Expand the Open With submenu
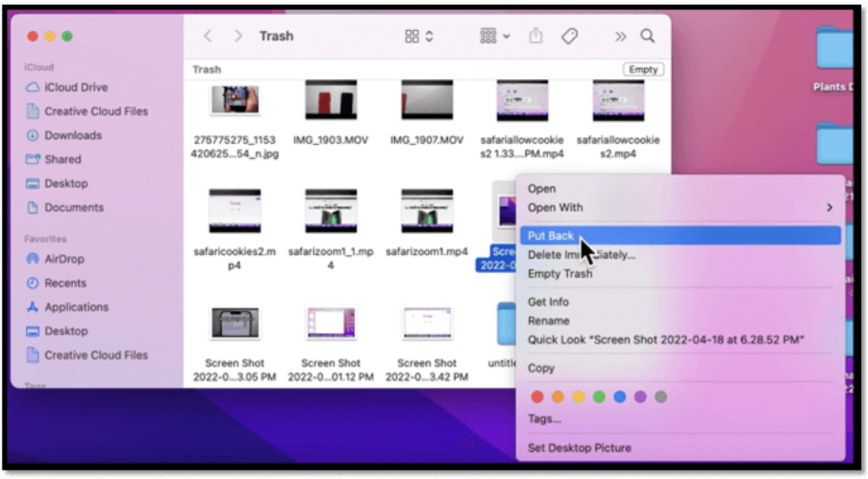This screenshot has width=868, height=479. pyautogui.click(x=680, y=207)
